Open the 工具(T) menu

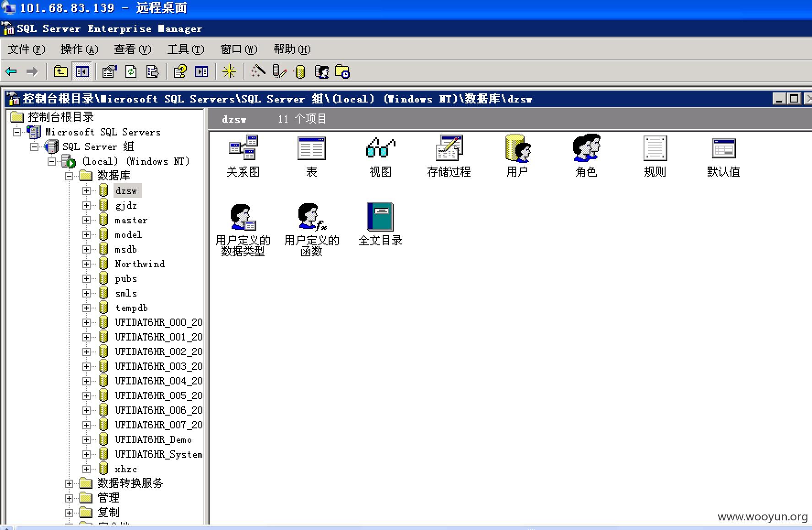(186, 49)
